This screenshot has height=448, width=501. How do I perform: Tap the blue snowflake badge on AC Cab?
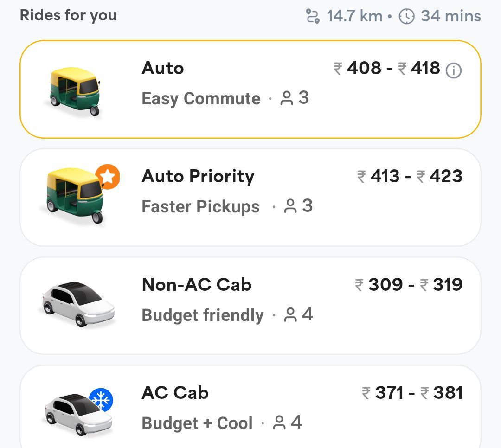pyautogui.click(x=101, y=400)
